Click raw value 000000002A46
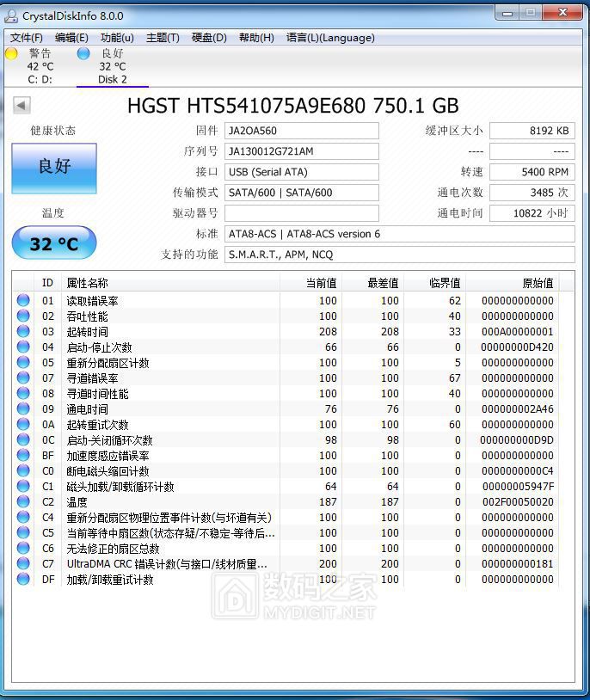Viewport: 590px width, 700px height. coord(517,409)
